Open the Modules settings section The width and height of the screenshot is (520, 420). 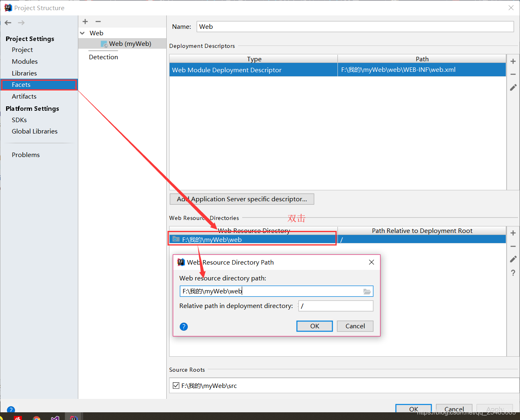pos(25,62)
